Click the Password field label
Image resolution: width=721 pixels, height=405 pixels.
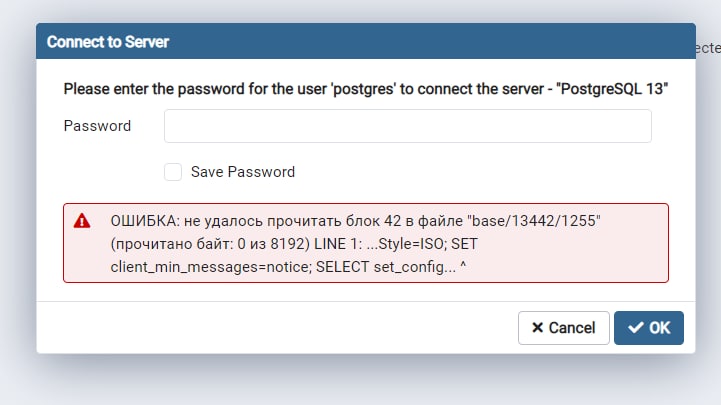(x=97, y=126)
